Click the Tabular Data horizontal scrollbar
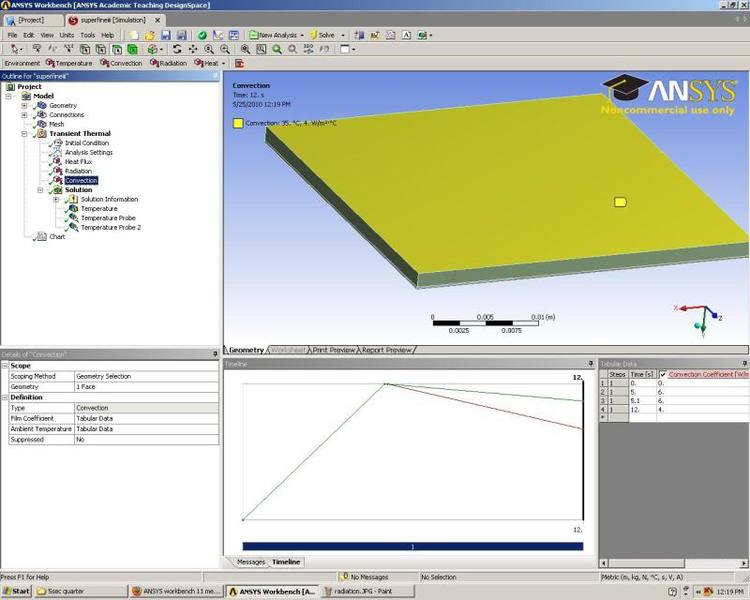 click(x=674, y=563)
